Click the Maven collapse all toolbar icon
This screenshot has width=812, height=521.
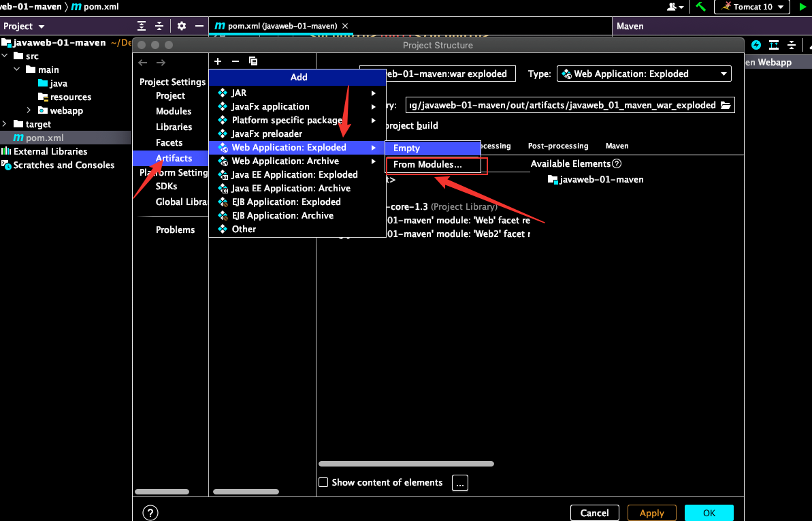pos(792,45)
